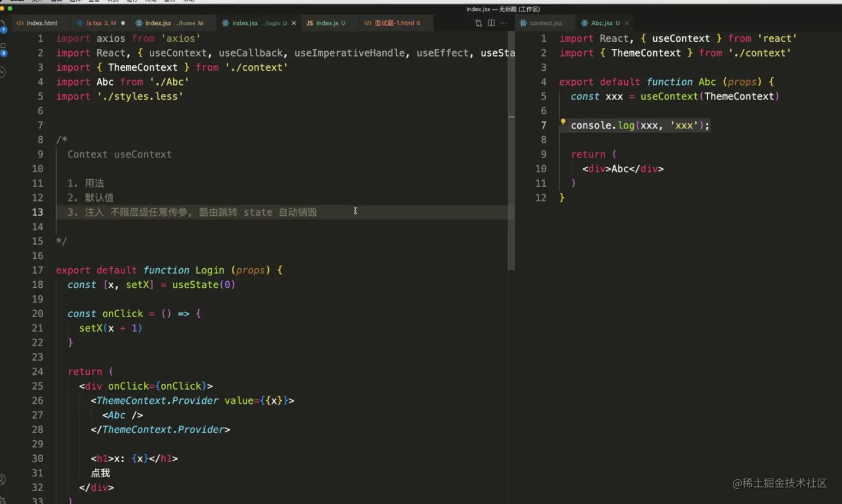Click the HTML icon on index.html tab
Image resolution: width=842 pixels, height=504 pixels.
click(x=20, y=23)
